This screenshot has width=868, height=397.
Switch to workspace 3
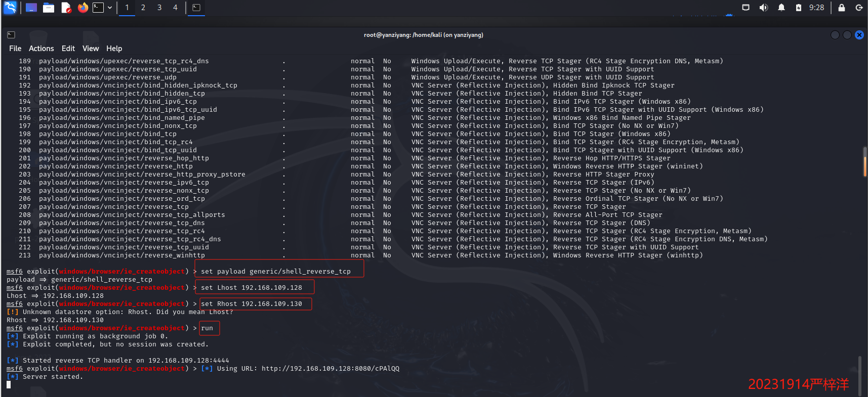coord(159,8)
